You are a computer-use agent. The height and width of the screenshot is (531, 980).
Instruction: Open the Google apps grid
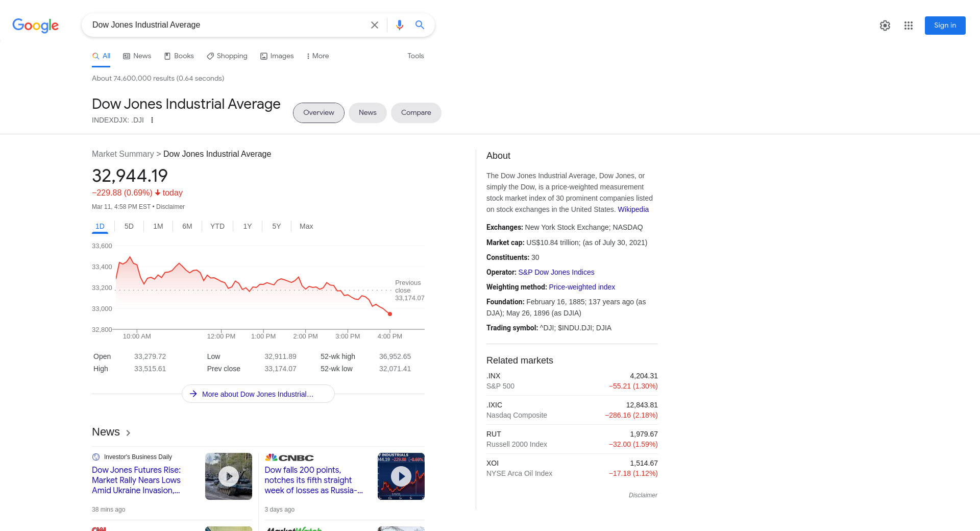click(908, 26)
